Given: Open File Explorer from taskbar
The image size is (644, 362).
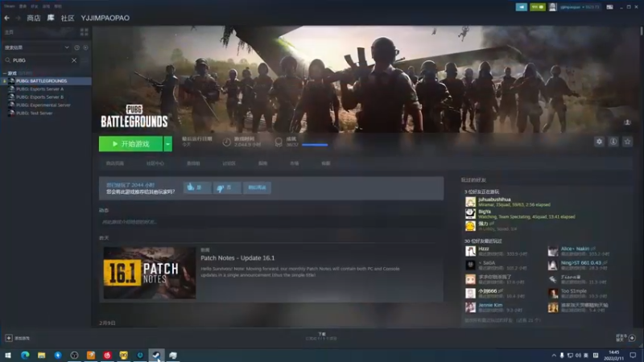Looking at the screenshot, I should [x=42, y=355].
